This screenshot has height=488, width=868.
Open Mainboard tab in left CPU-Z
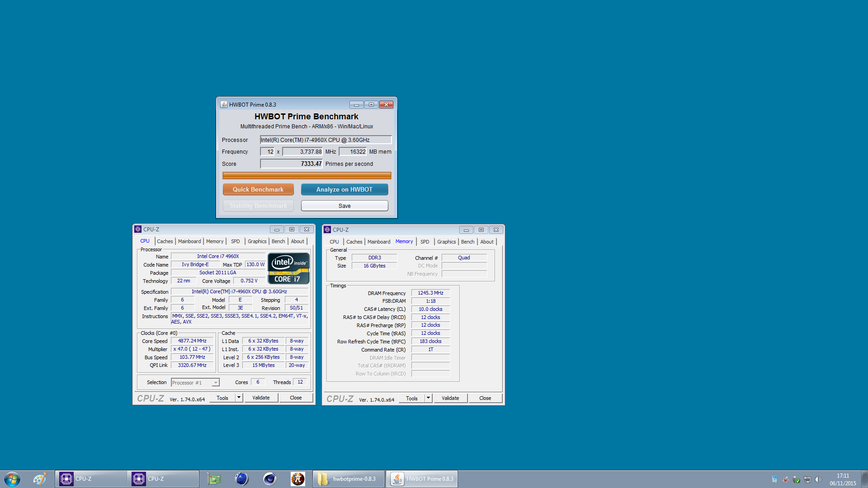[x=189, y=241]
